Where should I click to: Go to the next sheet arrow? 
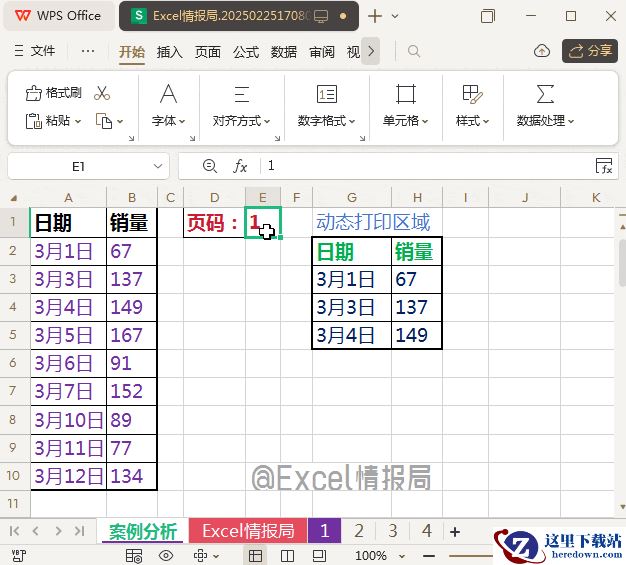[x=58, y=531]
